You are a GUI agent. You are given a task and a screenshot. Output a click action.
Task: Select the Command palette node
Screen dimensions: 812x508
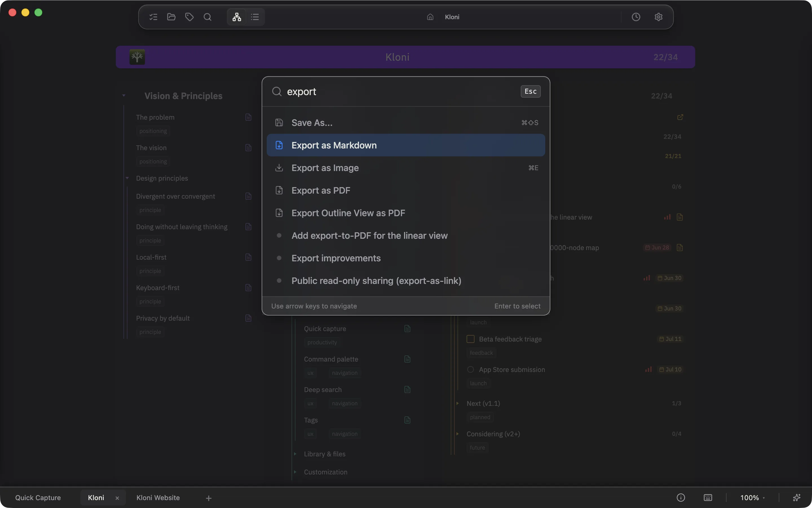coord(331,359)
